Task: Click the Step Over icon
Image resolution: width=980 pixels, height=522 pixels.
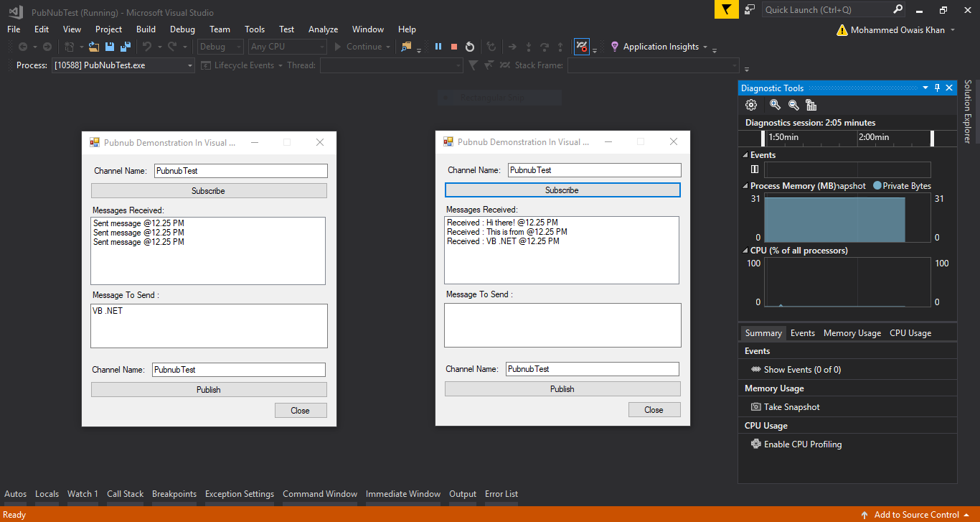Action: coord(545,47)
